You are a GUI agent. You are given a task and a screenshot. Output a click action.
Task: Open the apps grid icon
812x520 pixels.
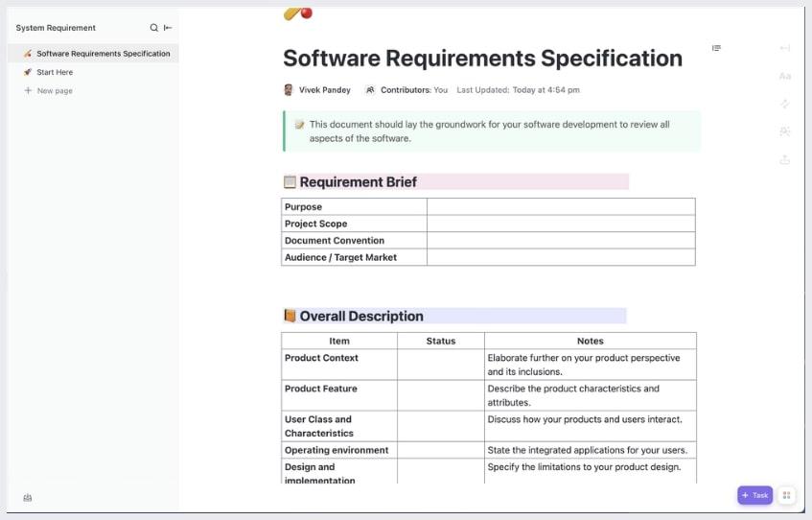(786, 495)
